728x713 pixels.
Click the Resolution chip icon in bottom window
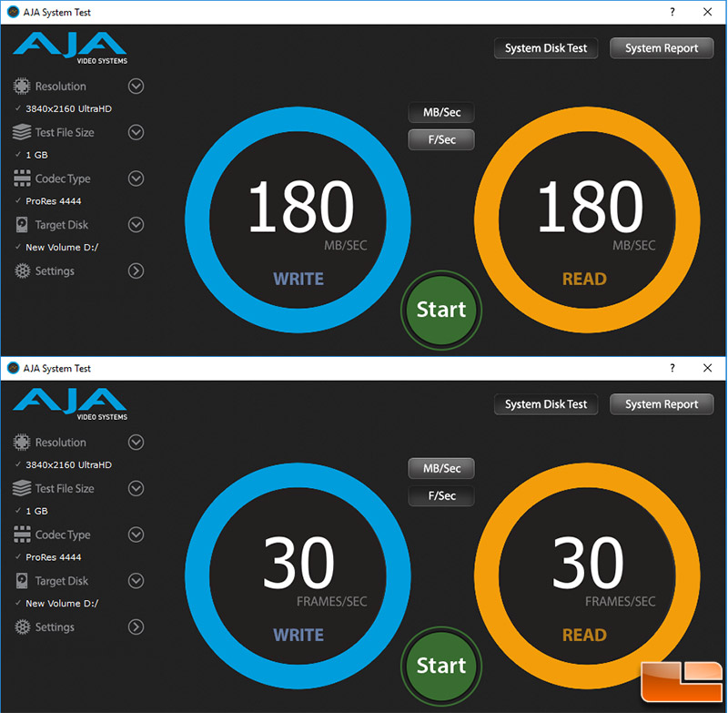point(21,443)
